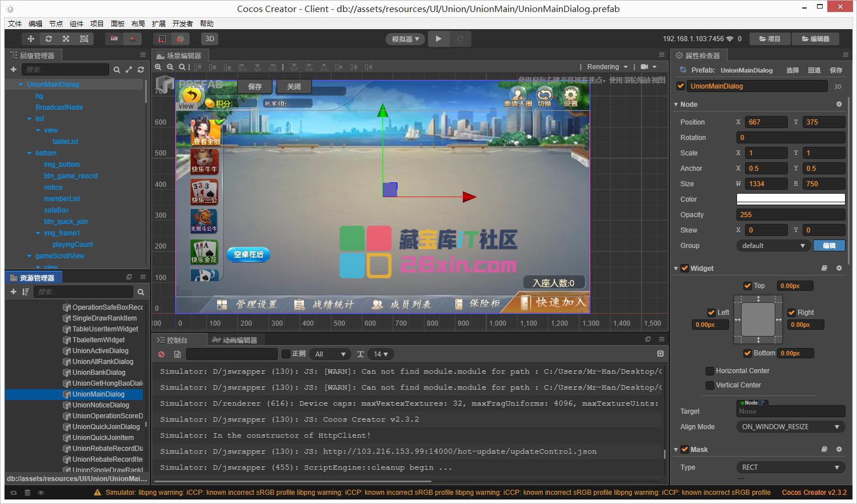Switch to the animation editor tab
The image size is (857, 504).
(235, 340)
